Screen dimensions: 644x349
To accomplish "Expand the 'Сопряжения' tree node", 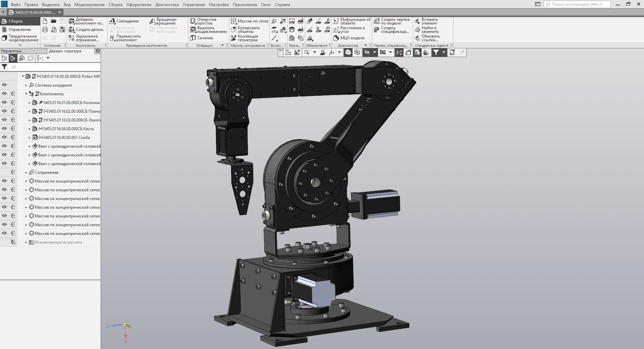I will coord(26,172).
